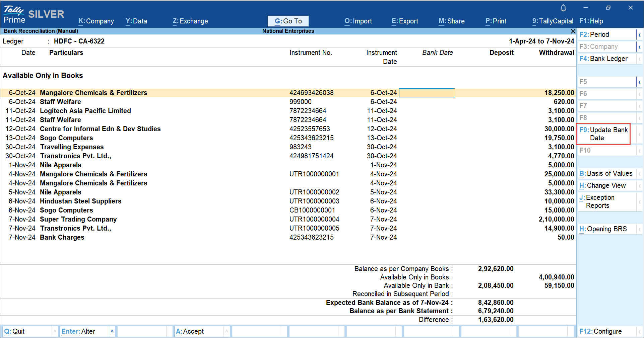The height and width of the screenshot is (338, 644).
Task: Open J: Exception Reports
Action: [607, 202]
